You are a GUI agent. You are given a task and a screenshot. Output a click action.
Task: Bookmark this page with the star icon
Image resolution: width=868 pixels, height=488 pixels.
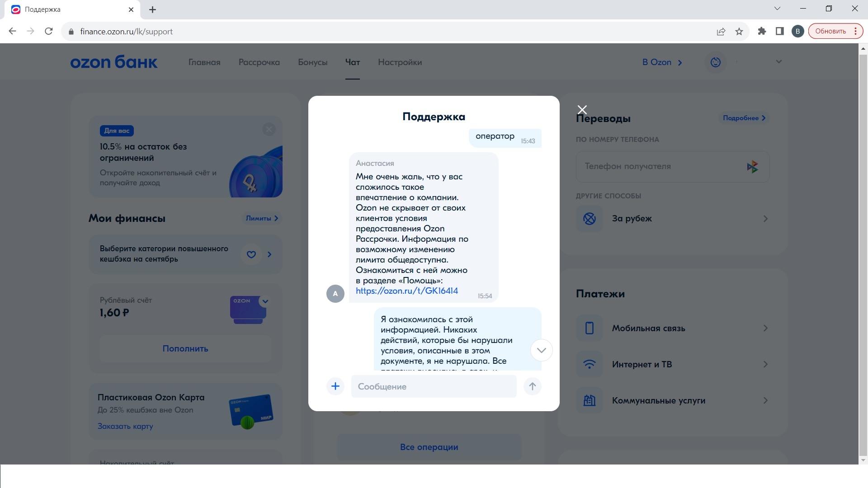pos(739,31)
